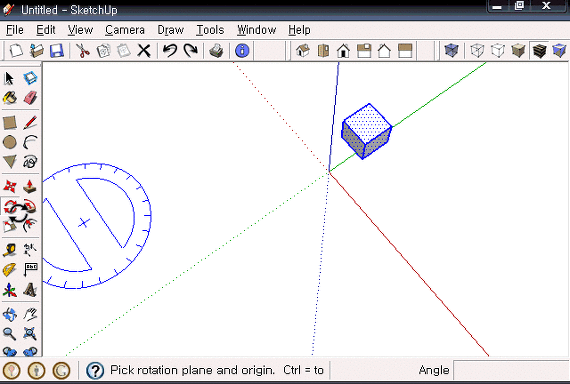Select the Line pencil tool
The width and height of the screenshot is (570, 384).
pos(30,123)
